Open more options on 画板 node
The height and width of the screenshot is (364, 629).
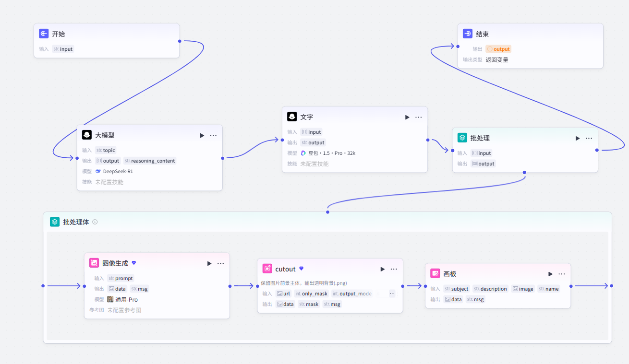coord(562,274)
